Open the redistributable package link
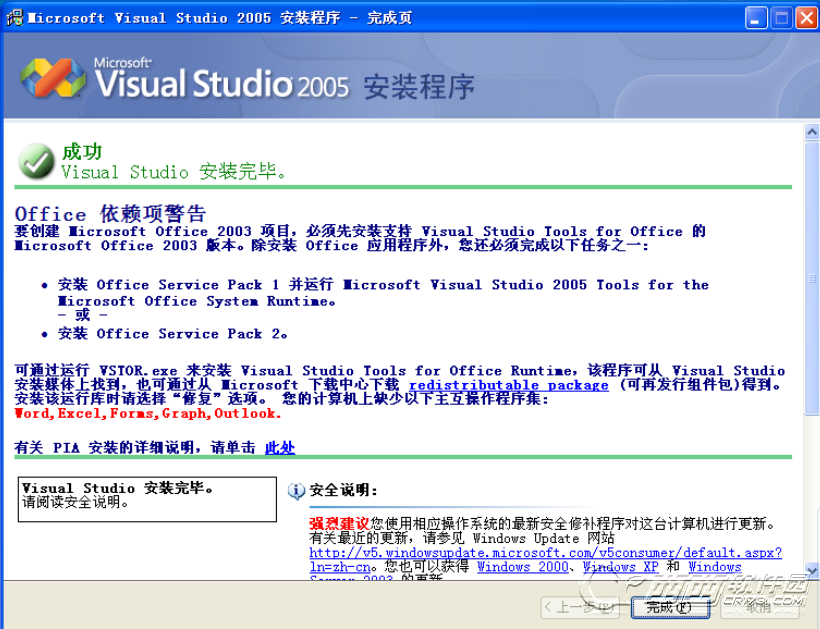 click(508, 385)
